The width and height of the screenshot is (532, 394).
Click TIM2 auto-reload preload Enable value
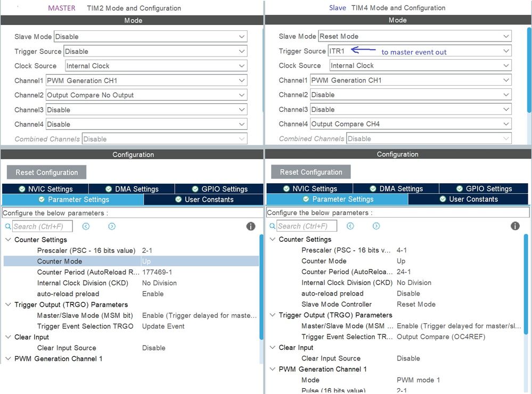tap(153, 294)
